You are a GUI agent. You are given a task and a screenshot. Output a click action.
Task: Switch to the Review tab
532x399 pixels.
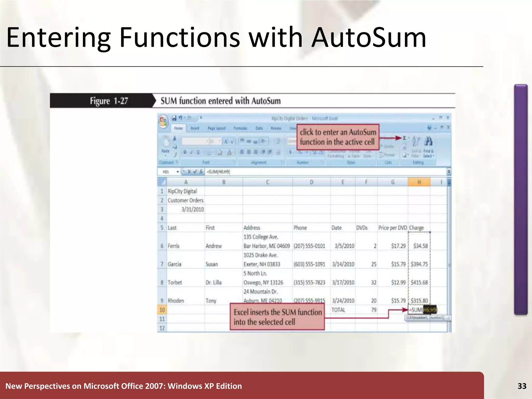(276, 128)
